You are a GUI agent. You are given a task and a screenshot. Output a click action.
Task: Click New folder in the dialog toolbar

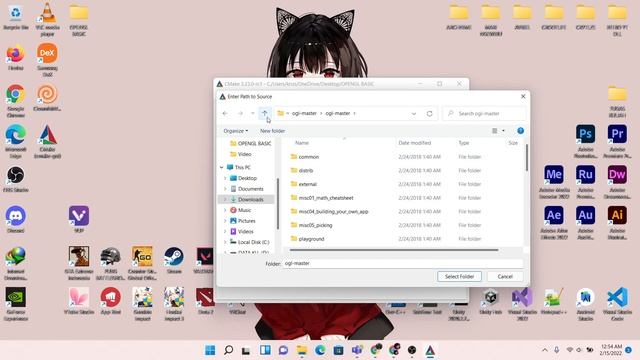tap(272, 131)
